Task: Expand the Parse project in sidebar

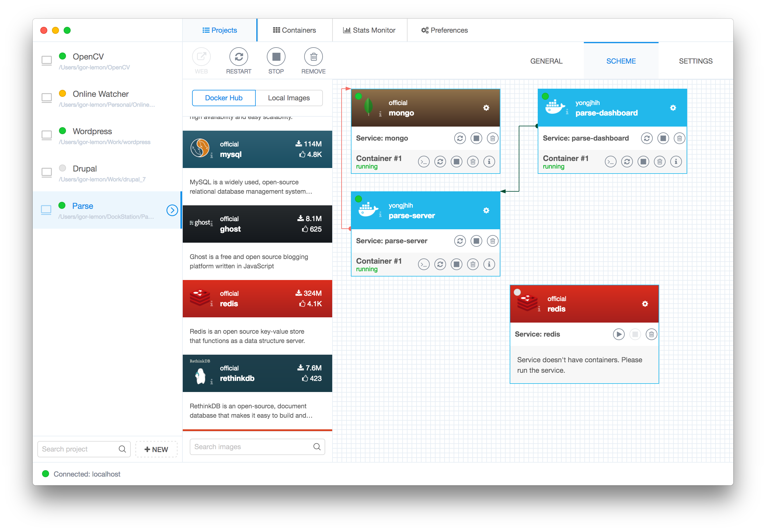Action: pyautogui.click(x=172, y=209)
